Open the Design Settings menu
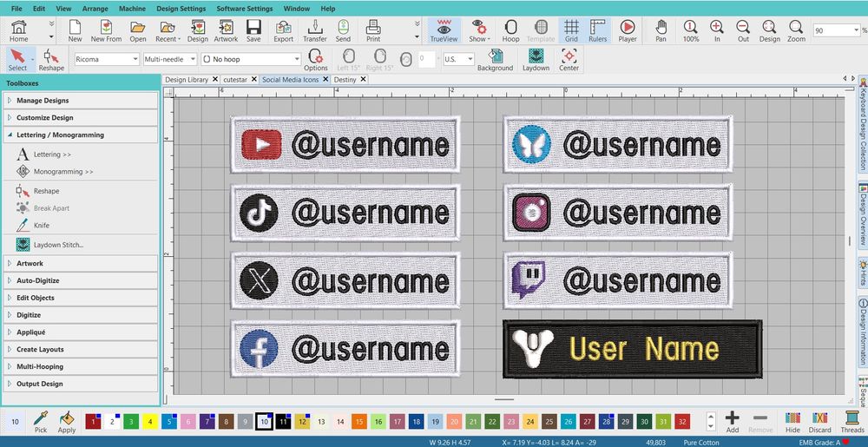The image size is (868, 447). tap(181, 9)
